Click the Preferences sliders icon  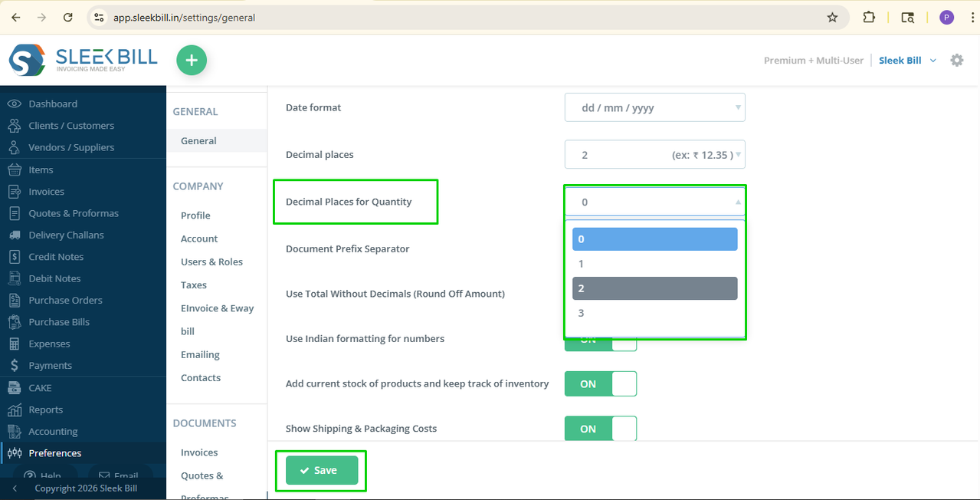[x=14, y=453]
